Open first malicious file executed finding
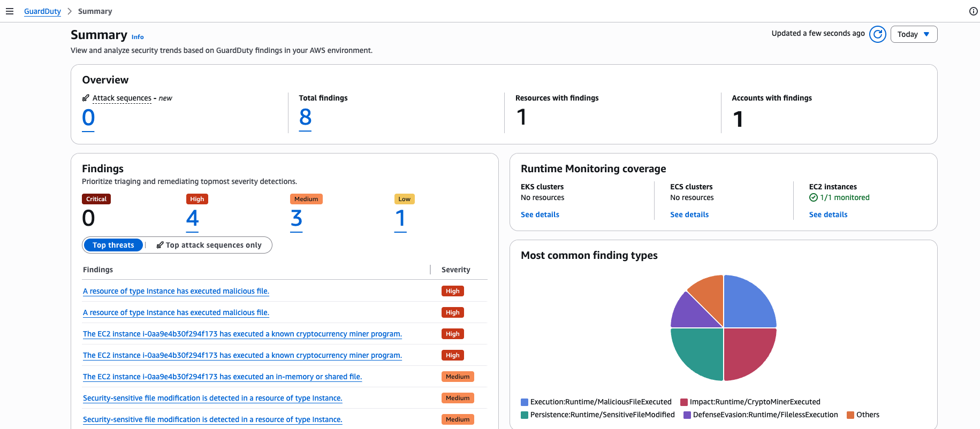The height and width of the screenshot is (429, 980). pos(176,291)
